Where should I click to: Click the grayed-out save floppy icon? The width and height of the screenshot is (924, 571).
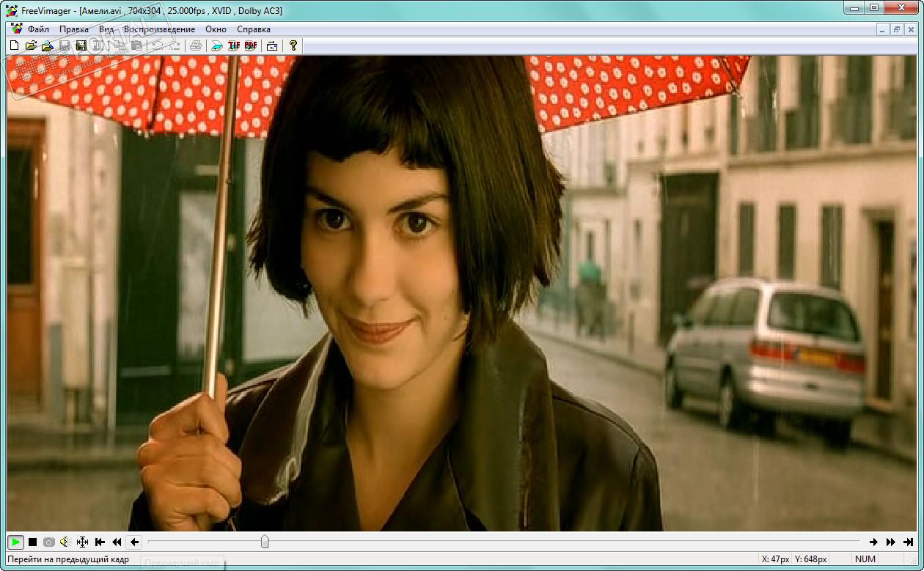(x=65, y=45)
